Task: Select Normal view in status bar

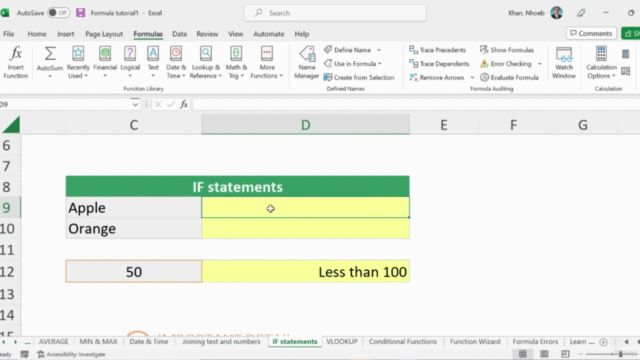Action: coord(522,354)
